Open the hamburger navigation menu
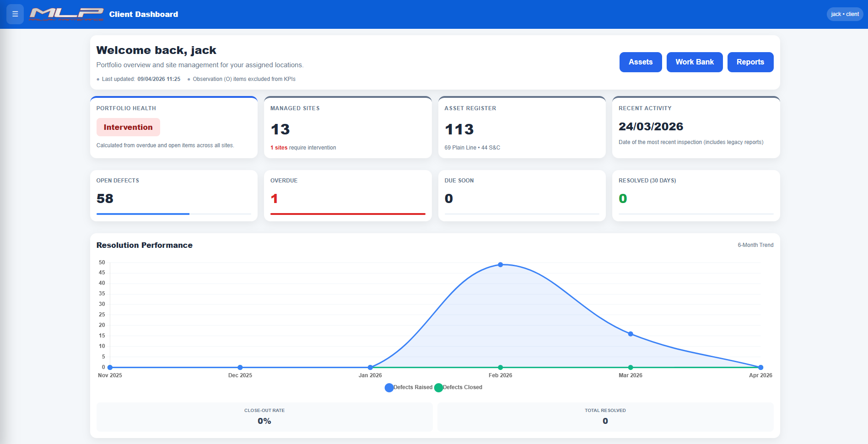This screenshot has height=444, width=868. pyautogui.click(x=15, y=14)
